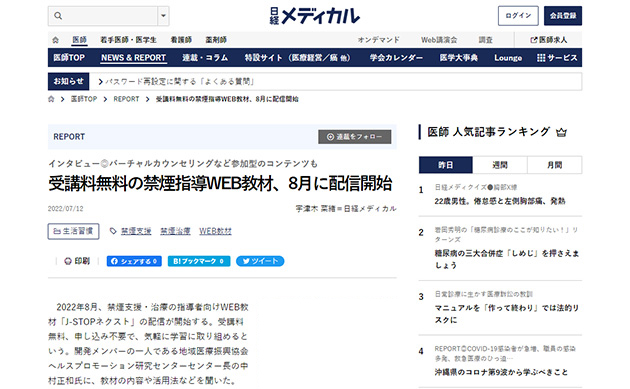Open ranking 2 article 糖尿病の三大合併症

coord(507,259)
